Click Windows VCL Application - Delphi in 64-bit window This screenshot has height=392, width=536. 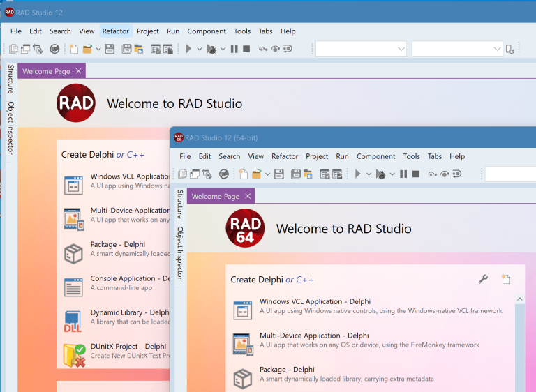[x=368, y=306]
